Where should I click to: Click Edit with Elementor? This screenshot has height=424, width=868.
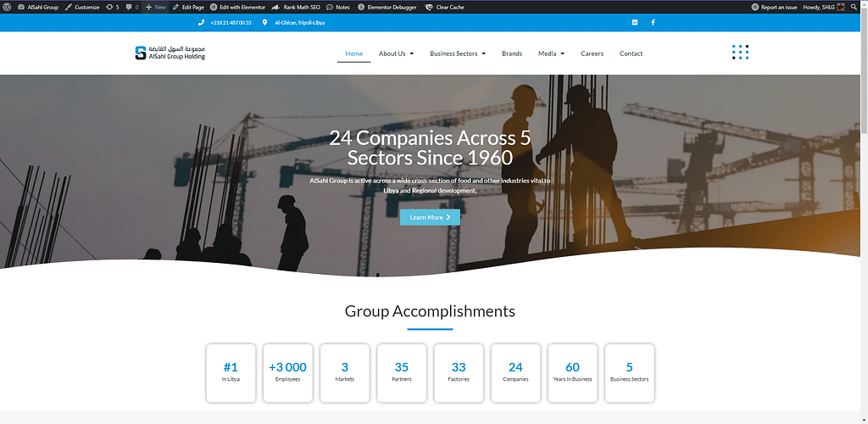[236, 7]
